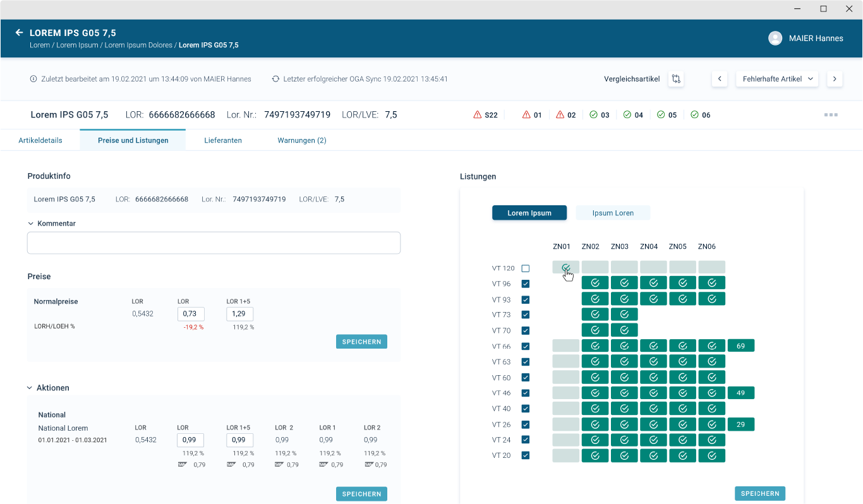Switch to the Lieferanten tab
Image resolution: width=863 pixels, height=504 pixels.
tap(223, 140)
